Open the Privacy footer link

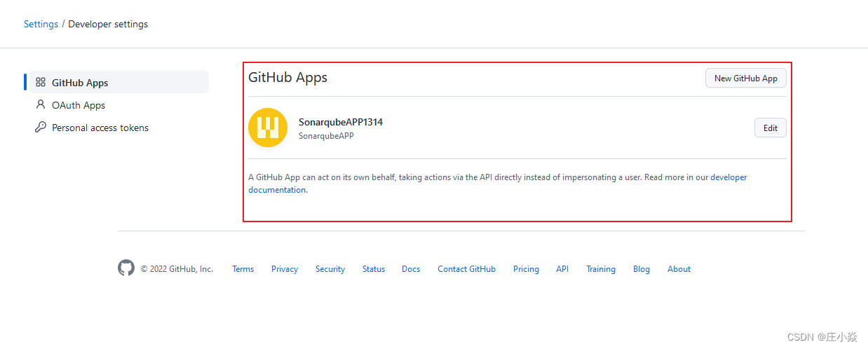(x=285, y=269)
